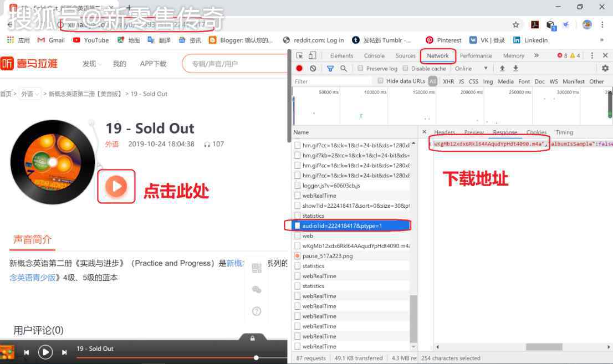The height and width of the screenshot is (364, 613).
Task: Select the Network tab
Action: click(438, 55)
